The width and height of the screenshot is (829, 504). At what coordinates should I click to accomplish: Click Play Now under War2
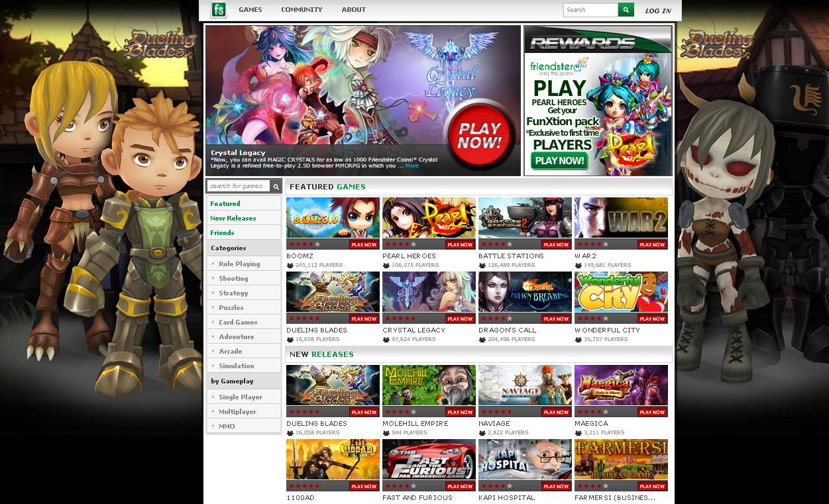pyautogui.click(x=652, y=245)
